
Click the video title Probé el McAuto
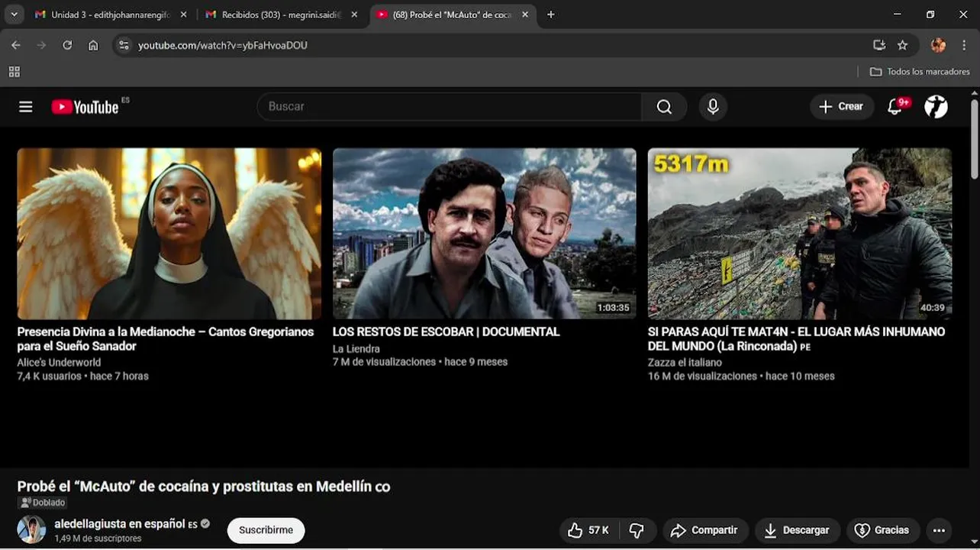pos(204,487)
